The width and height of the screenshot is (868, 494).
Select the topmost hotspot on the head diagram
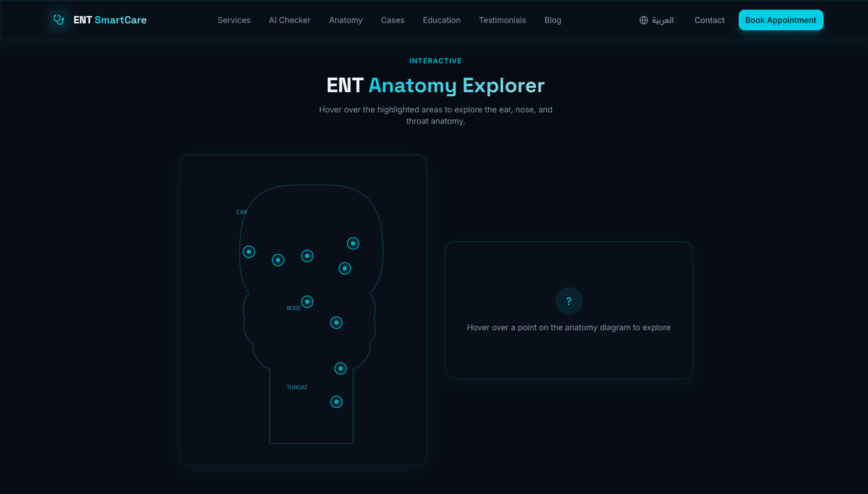(353, 244)
